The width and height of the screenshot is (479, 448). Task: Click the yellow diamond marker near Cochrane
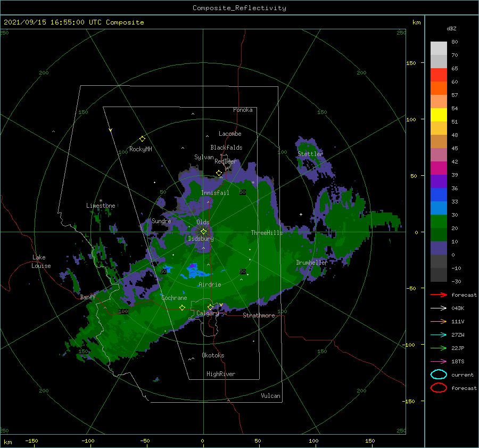(182, 307)
